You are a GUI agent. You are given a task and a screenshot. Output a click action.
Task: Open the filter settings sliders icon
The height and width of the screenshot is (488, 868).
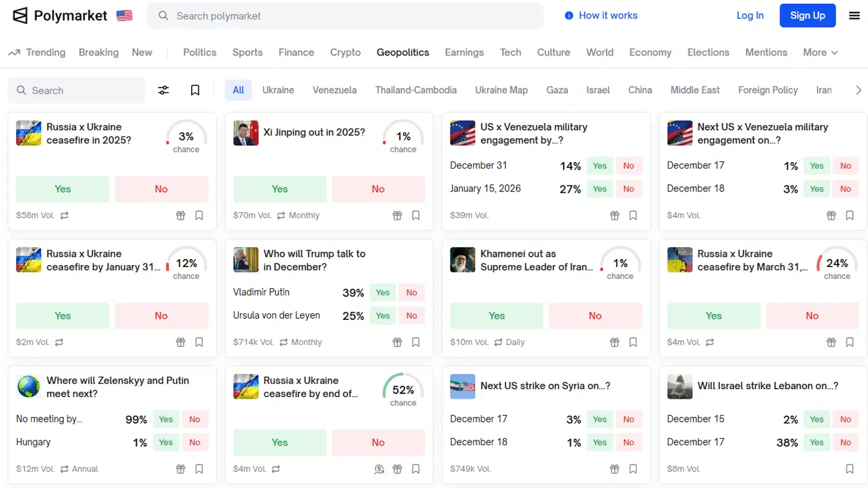(x=163, y=90)
